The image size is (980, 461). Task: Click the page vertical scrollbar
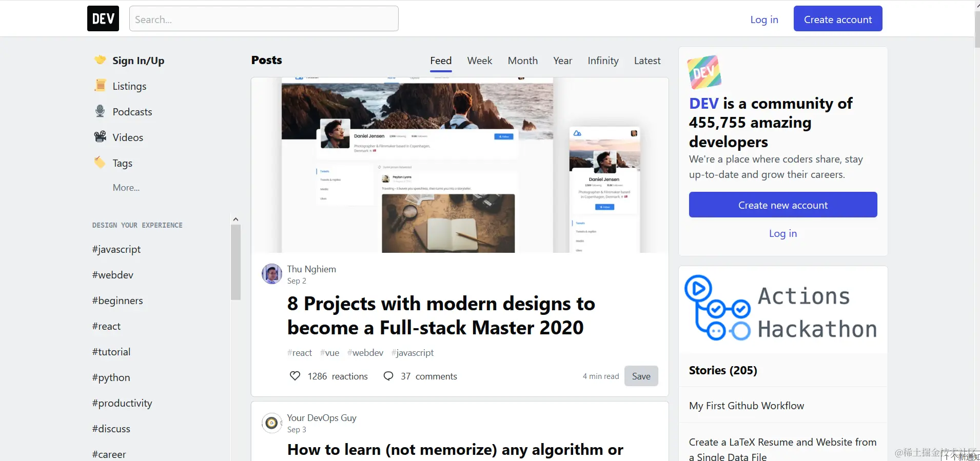pos(977,29)
